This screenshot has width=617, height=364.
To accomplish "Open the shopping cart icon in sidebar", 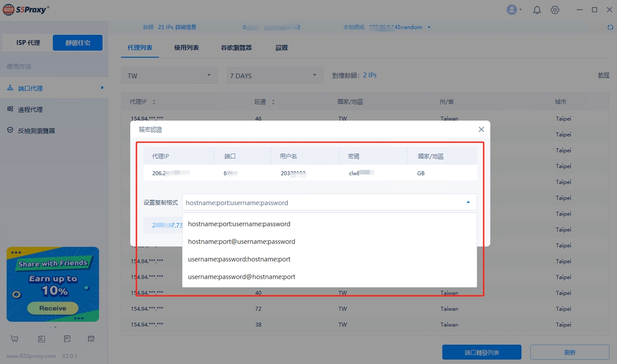I will coord(15,339).
